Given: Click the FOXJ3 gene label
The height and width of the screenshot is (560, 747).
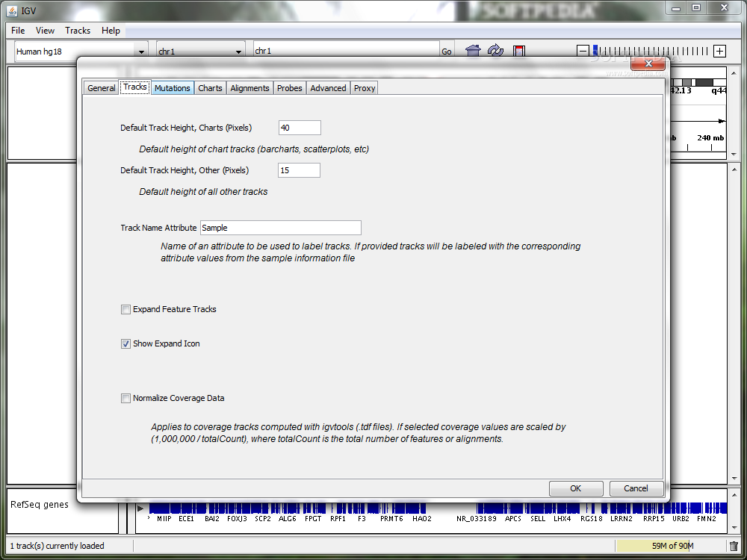Looking at the screenshot, I should [237, 519].
